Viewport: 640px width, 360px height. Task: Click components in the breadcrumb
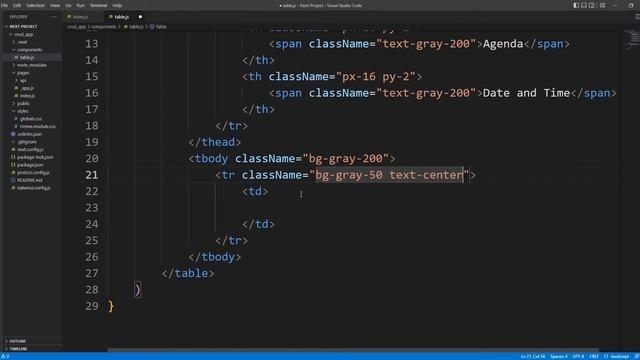click(104, 27)
